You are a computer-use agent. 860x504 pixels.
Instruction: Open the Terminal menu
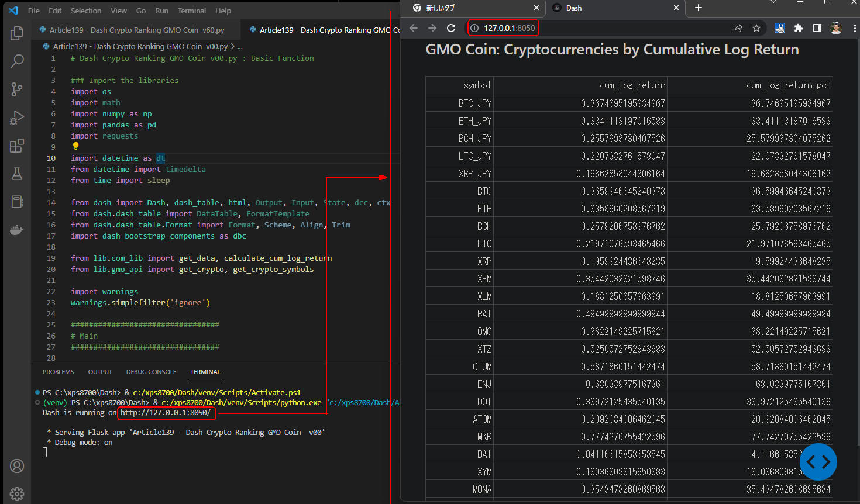click(192, 11)
